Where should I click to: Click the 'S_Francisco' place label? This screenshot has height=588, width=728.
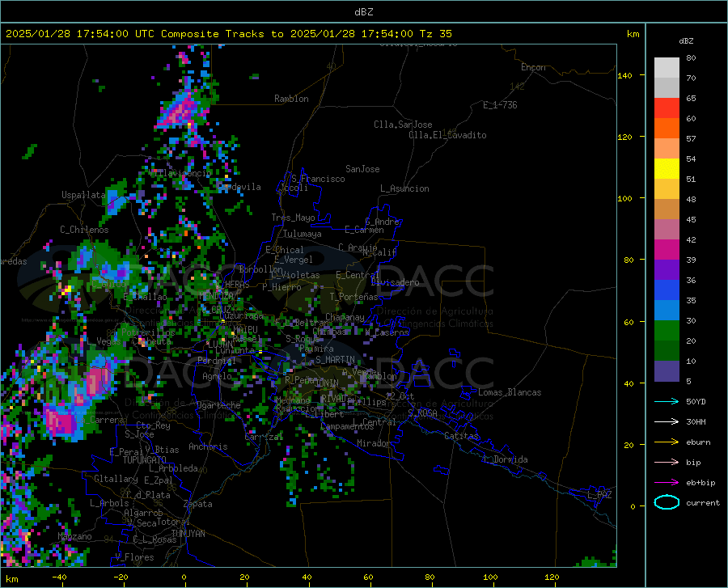pyautogui.click(x=318, y=179)
